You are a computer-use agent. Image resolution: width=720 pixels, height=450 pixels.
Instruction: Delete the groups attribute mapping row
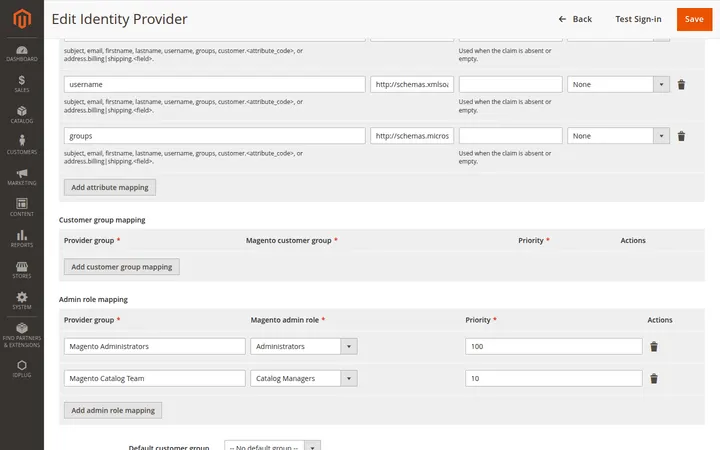[x=681, y=136]
